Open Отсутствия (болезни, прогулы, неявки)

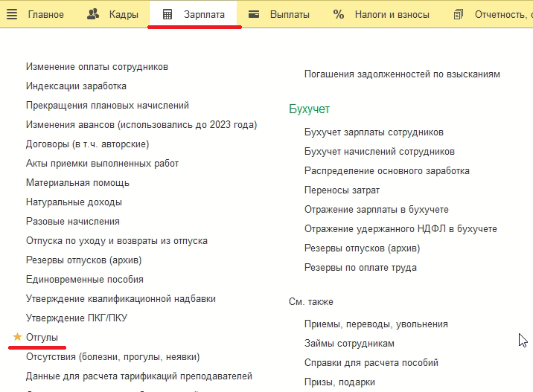point(113,357)
